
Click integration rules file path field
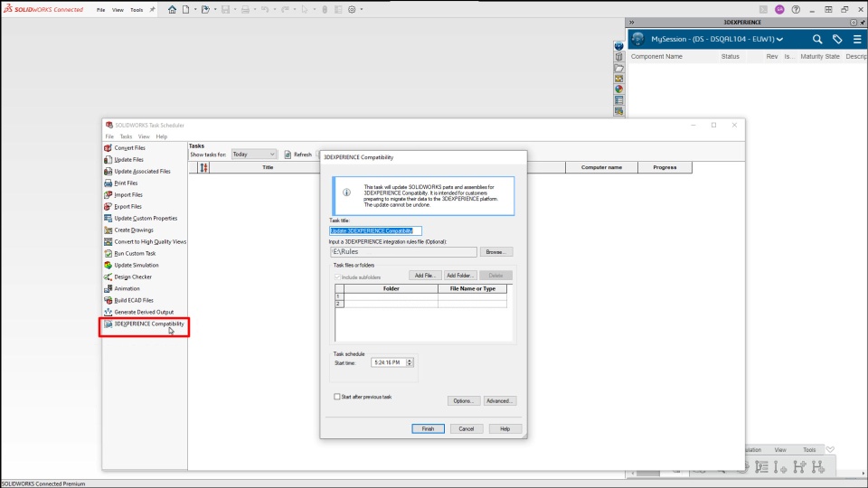tap(403, 252)
